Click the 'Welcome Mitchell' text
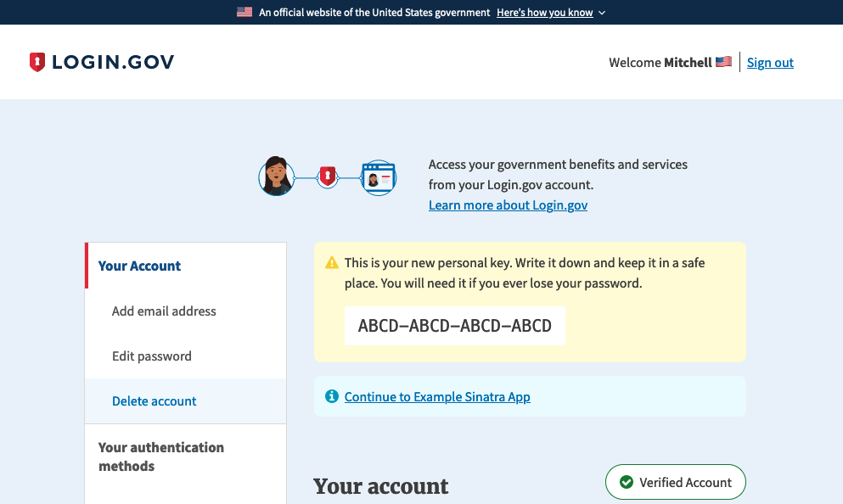 660,62
